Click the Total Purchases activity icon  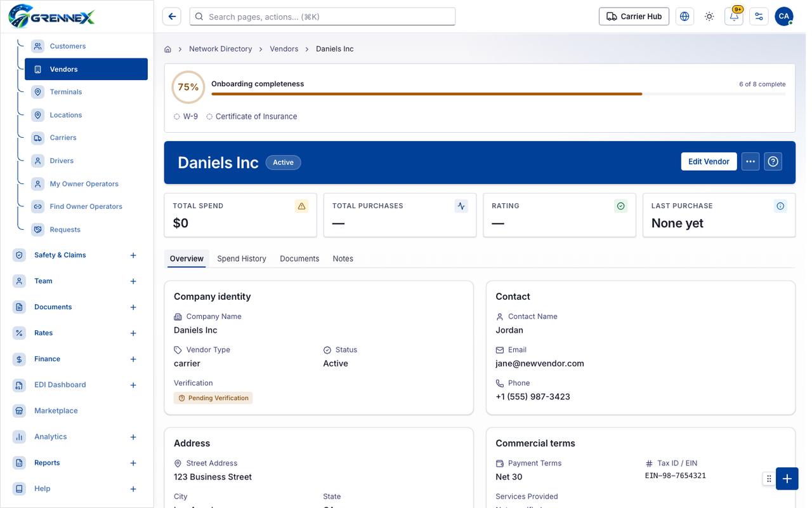point(461,206)
